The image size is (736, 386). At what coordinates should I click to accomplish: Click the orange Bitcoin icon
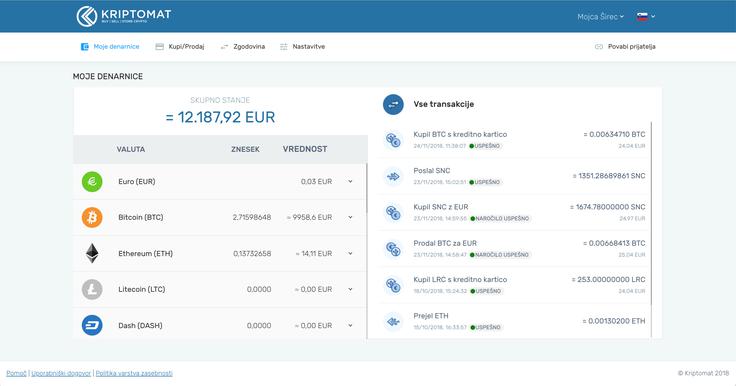pos(92,217)
